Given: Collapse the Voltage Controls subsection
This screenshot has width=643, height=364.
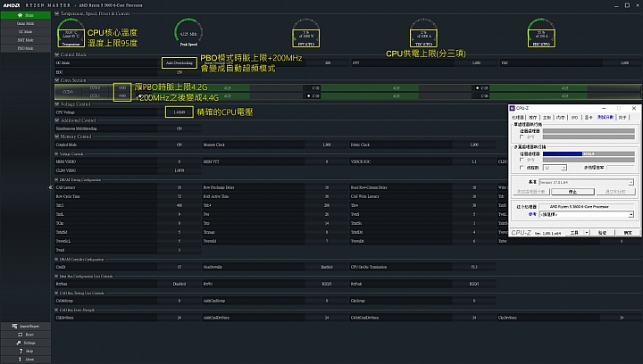Looking at the screenshot, I should 56,154.
